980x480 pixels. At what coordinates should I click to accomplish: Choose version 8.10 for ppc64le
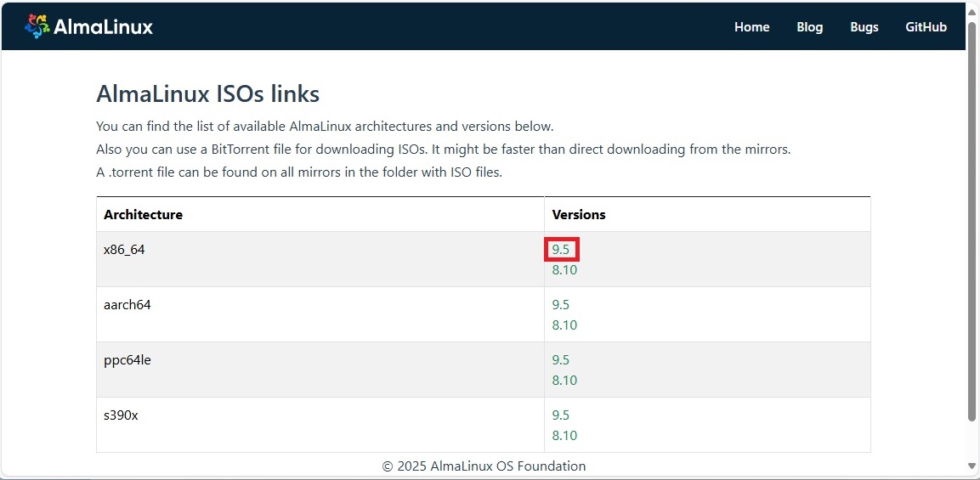(x=564, y=380)
